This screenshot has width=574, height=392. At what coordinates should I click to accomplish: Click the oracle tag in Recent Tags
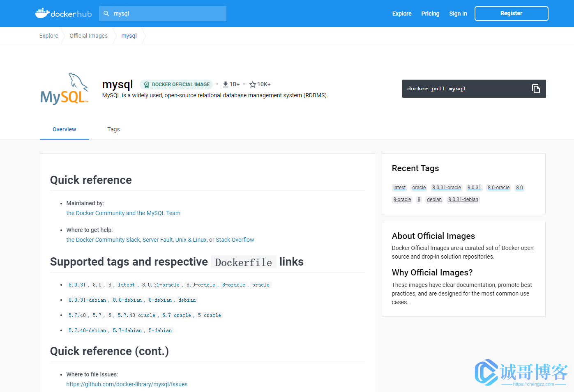coord(419,188)
